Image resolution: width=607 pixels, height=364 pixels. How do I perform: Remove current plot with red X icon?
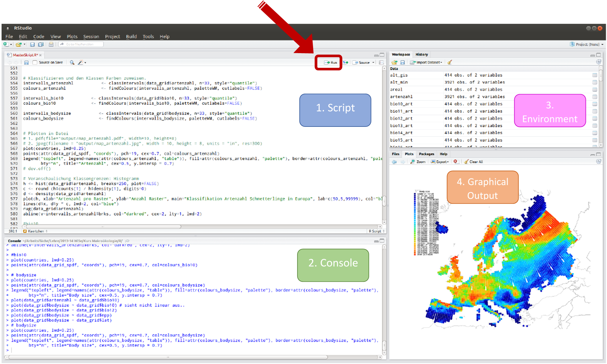click(455, 162)
